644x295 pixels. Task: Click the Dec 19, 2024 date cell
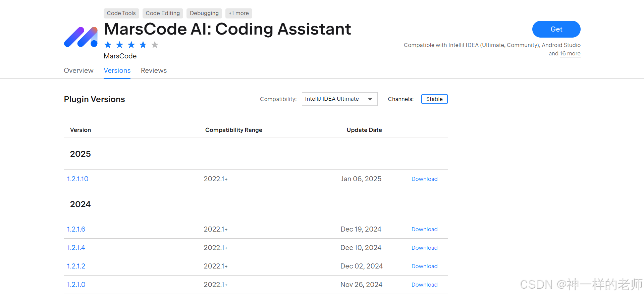coord(361,229)
